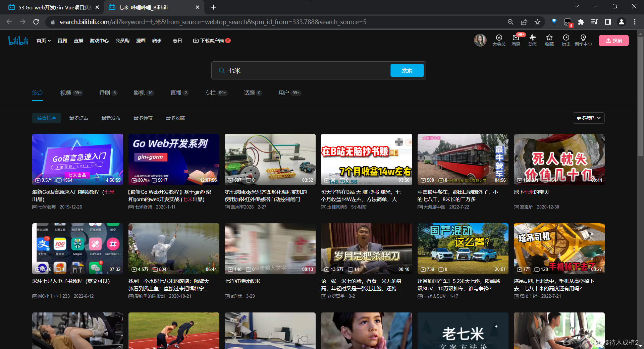644x349 pixels.
Task: Open the 创作中心 lightbulb icon
Action: pos(583,40)
